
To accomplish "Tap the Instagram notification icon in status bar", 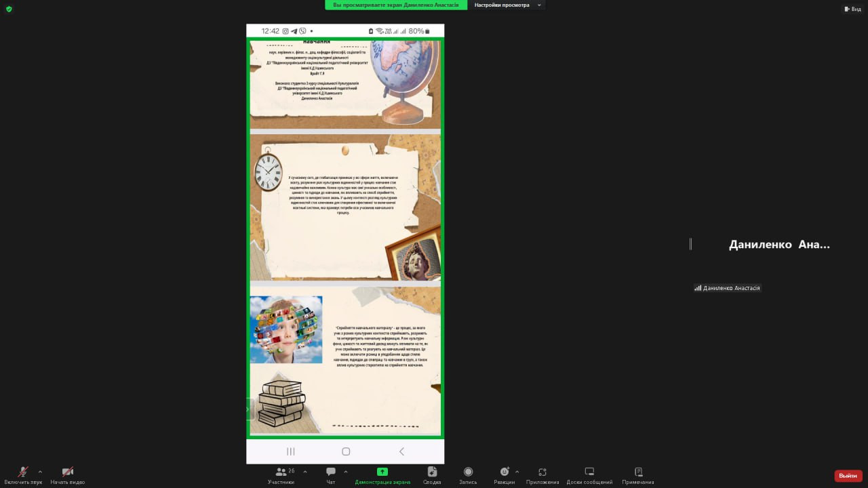I will coord(285,31).
